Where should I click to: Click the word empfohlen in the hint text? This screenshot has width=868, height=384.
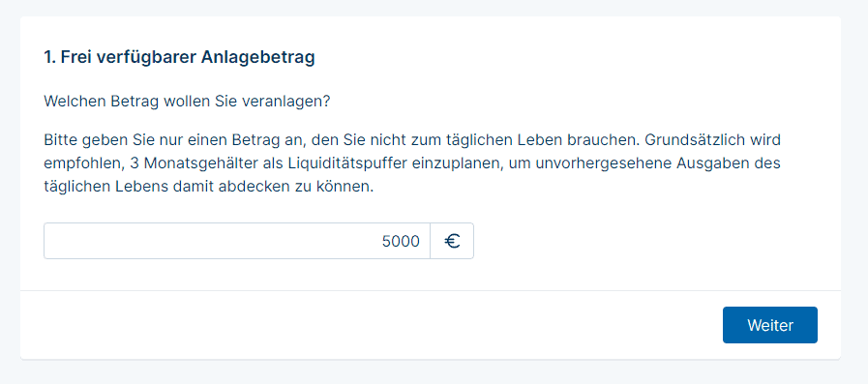[x=83, y=163]
